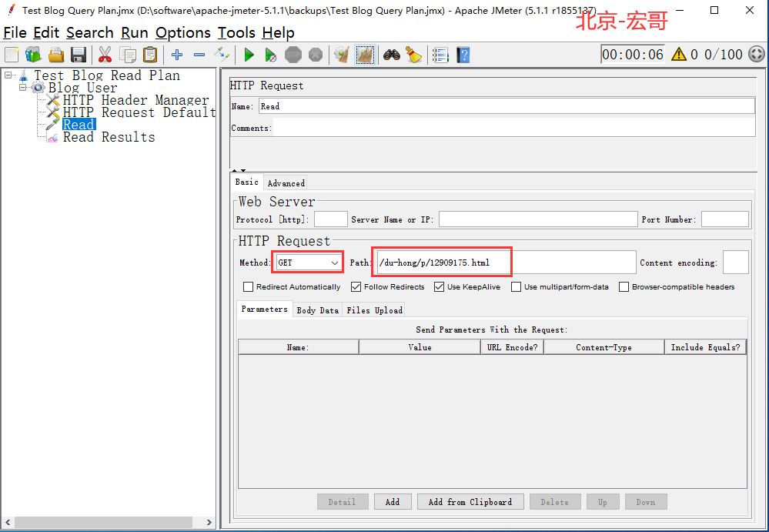The width and height of the screenshot is (769, 532).
Task: Select Read Results in tree
Action: coord(109,137)
